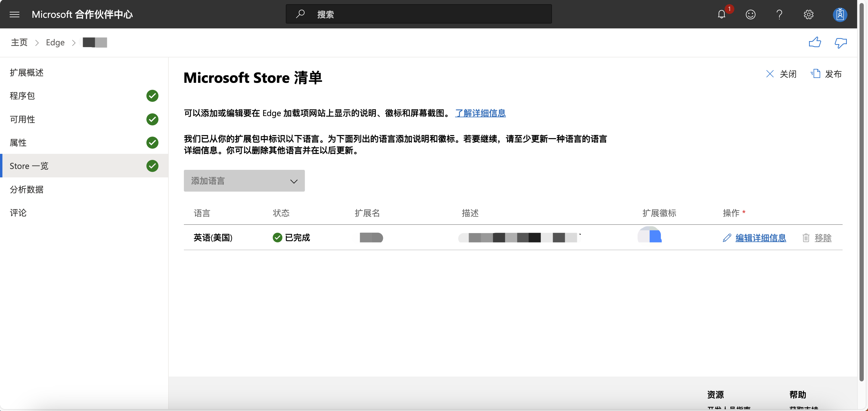Click the 属性 green check icon
The width and height of the screenshot is (868, 411).
tap(152, 142)
